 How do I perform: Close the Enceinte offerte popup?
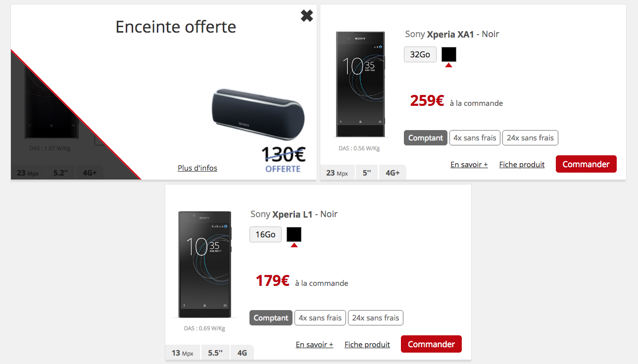307,16
